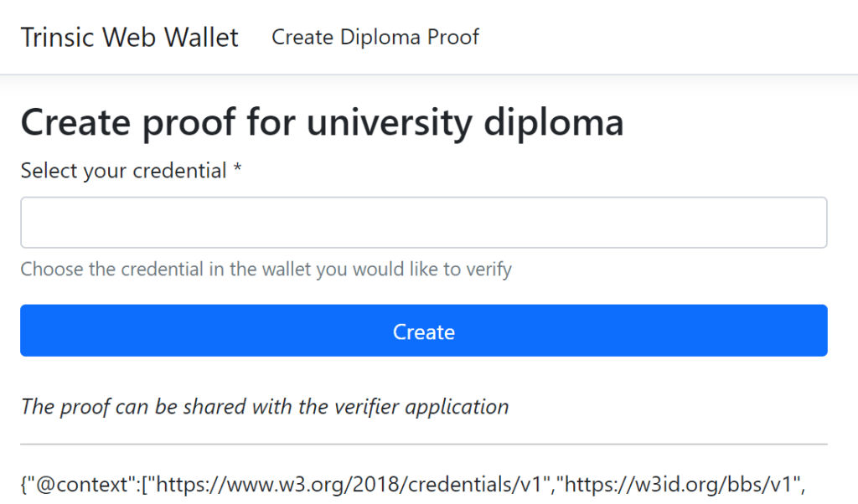Click the word 'diploma' in the heading

click(x=554, y=122)
